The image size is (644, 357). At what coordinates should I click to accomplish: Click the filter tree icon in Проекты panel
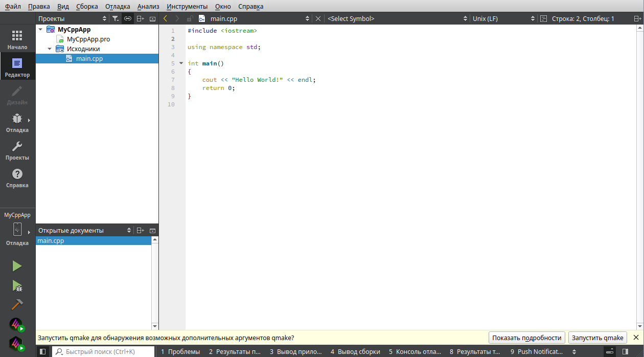(116, 18)
